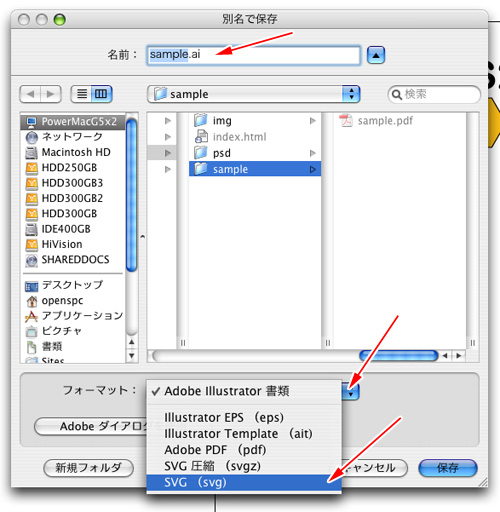500x512 pixels.
Task: Expand the sample folder arrow
Action: (x=312, y=169)
